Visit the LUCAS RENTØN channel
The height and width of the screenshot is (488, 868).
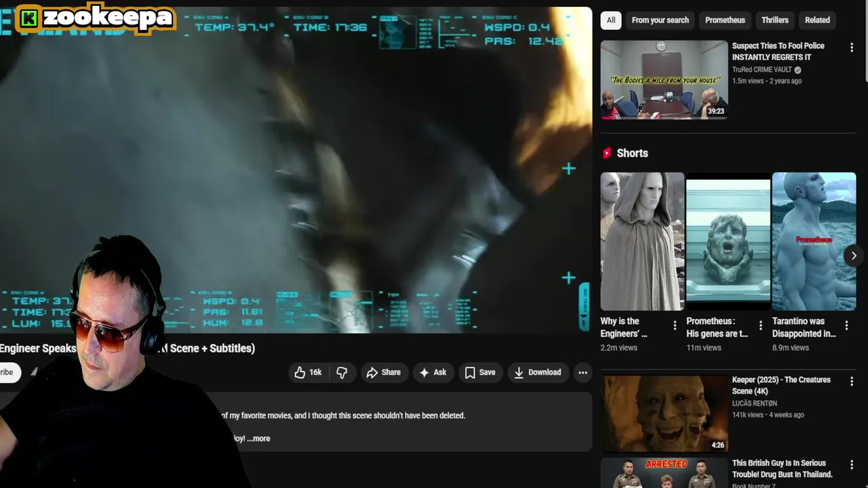(x=755, y=403)
